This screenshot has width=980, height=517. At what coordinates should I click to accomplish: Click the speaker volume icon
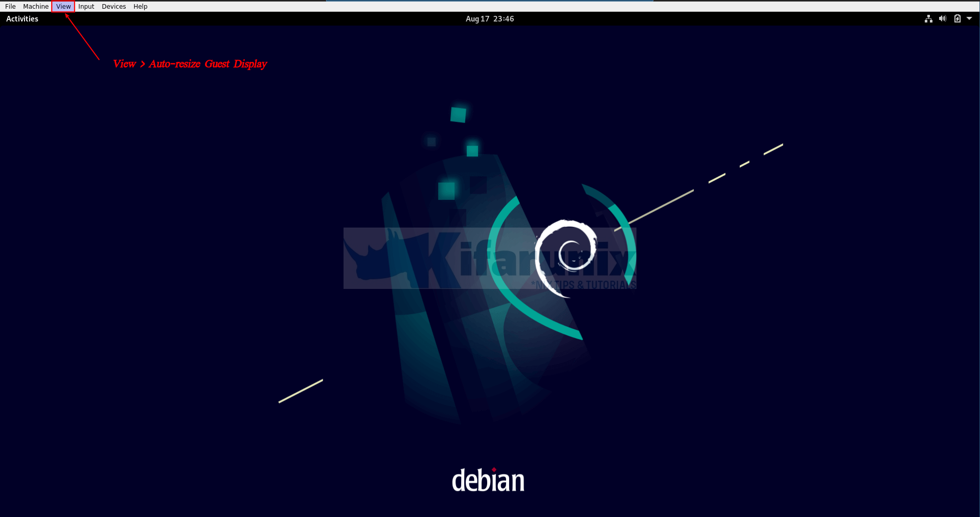point(942,18)
